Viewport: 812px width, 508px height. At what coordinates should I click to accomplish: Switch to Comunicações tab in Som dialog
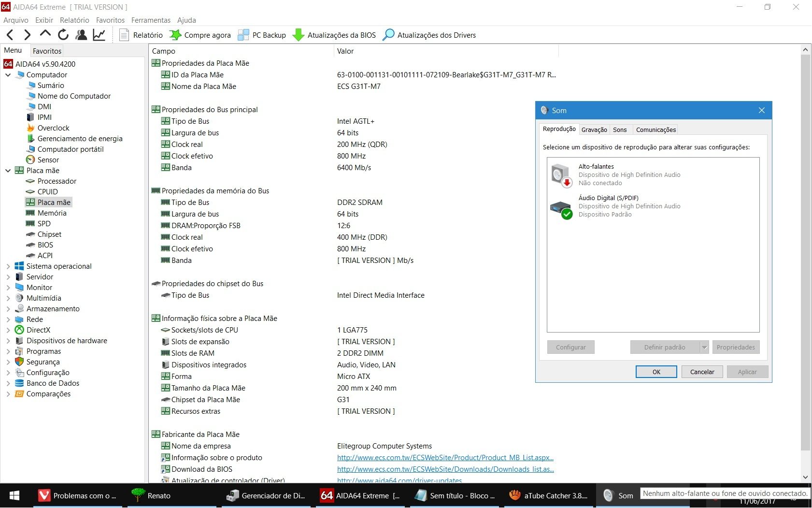click(656, 130)
